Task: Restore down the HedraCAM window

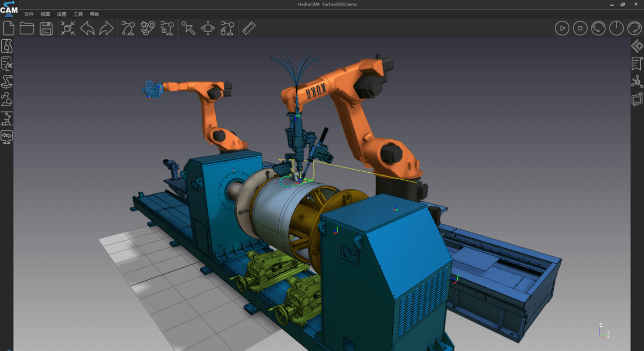Action: click(x=623, y=4)
